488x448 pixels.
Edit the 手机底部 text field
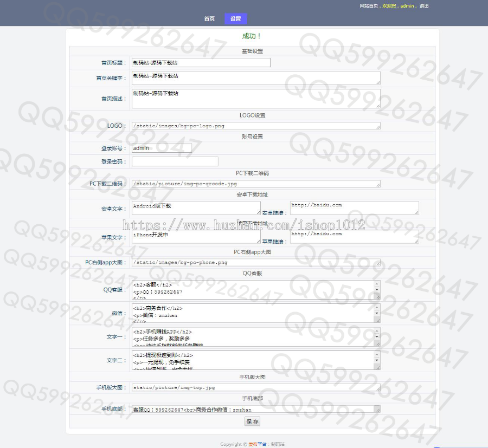[x=256, y=409]
